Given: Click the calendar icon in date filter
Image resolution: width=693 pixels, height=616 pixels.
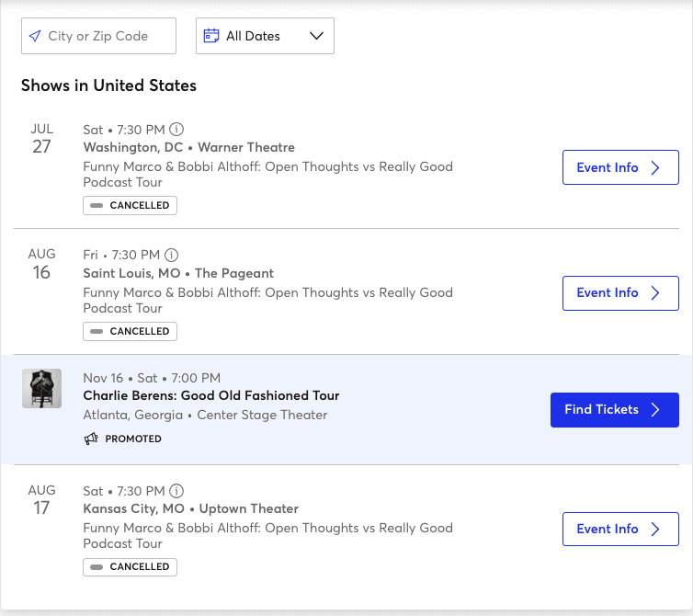Looking at the screenshot, I should pyautogui.click(x=210, y=36).
